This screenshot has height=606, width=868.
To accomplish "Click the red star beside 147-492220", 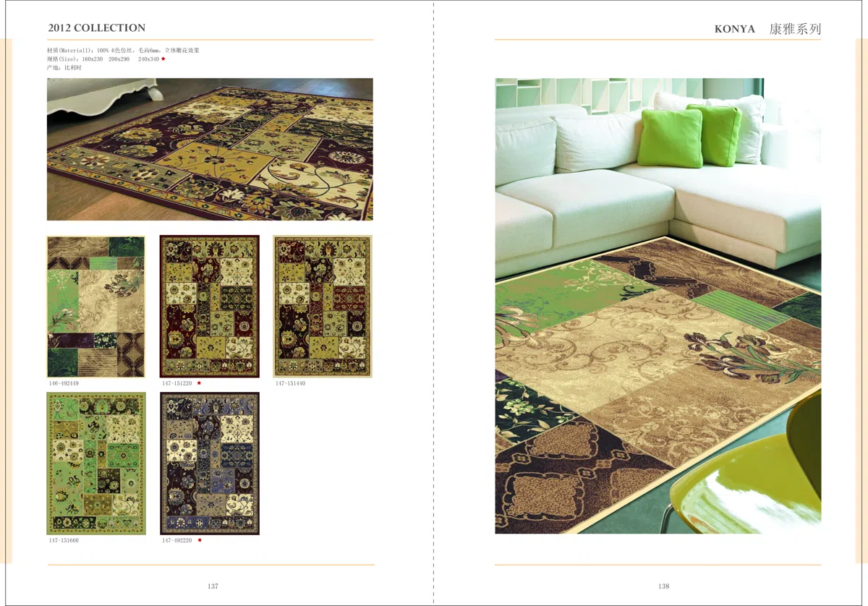I will coord(199,540).
